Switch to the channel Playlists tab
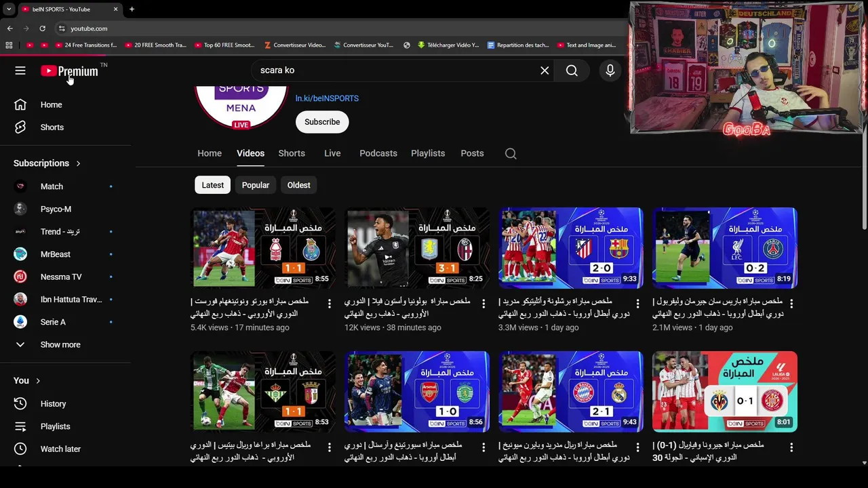868x488 pixels. [x=428, y=154]
